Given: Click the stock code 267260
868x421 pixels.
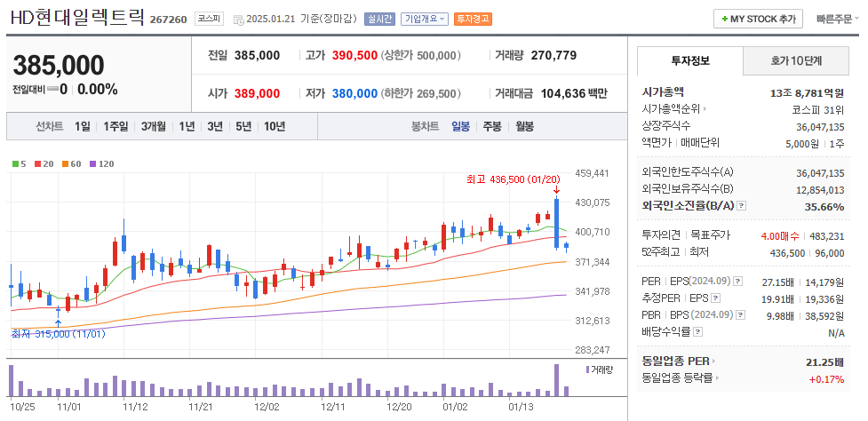Looking at the screenshot, I should tap(168, 20).
